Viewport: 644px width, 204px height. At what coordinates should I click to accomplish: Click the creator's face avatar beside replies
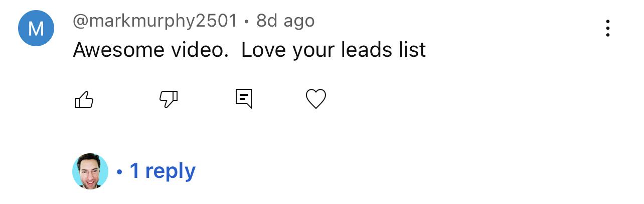[90, 171]
